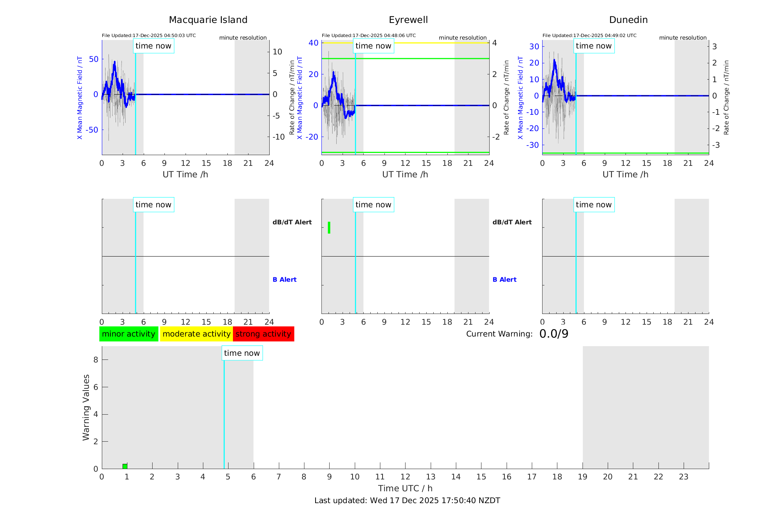Click time now label on Macquarie Island plot
The image size is (784, 532).
[x=153, y=46]
